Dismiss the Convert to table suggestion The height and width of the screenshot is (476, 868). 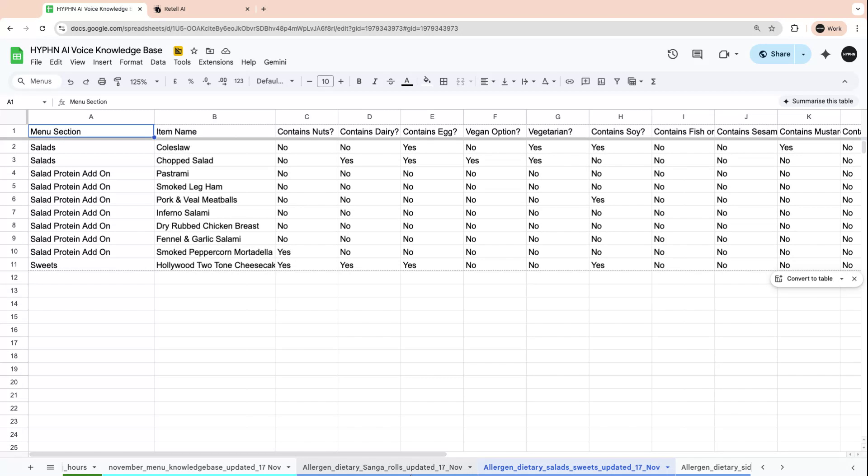click(x=854, y=278)
